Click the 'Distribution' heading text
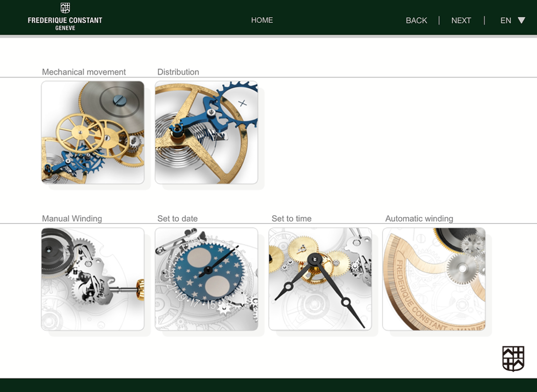 tap(178, 72)
